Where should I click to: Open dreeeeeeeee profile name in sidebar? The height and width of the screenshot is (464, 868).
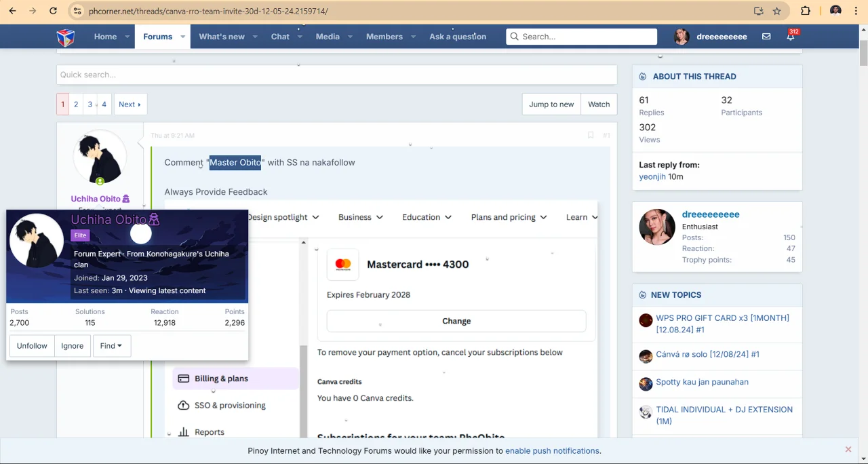711,214
